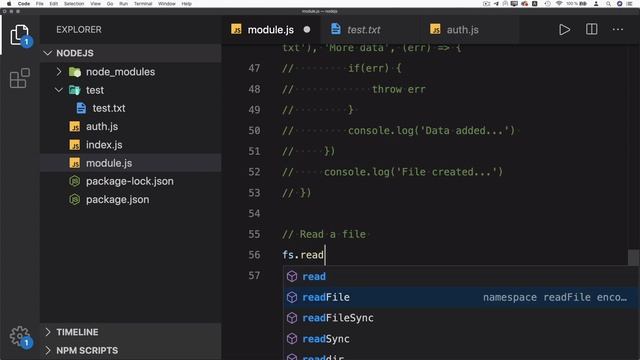Choose the readSync suggestion
This screenshot has width=640, height=360.
click(461, 339)
